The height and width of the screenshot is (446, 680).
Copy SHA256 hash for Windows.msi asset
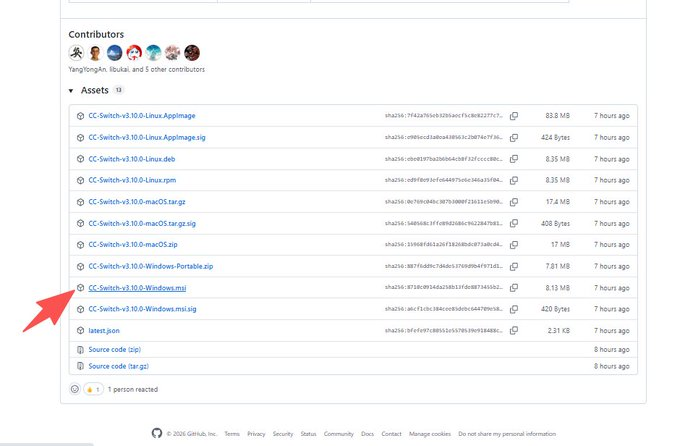514,288
